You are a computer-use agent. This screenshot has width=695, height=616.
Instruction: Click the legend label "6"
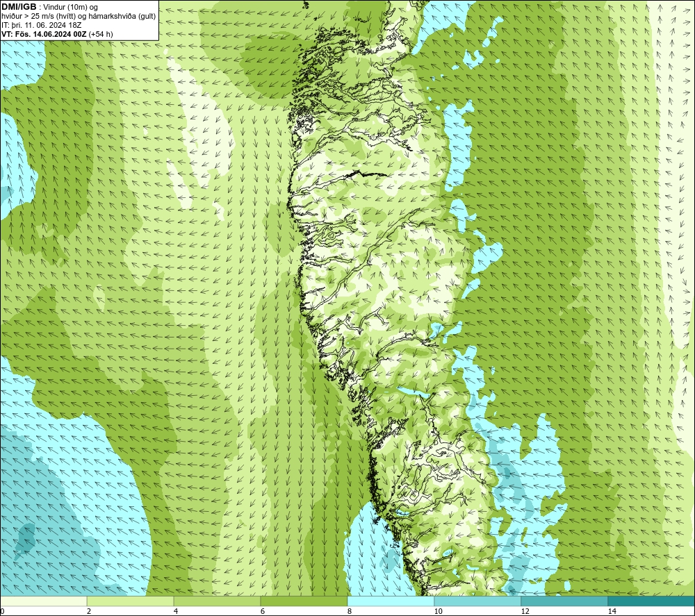click(263, 611)
